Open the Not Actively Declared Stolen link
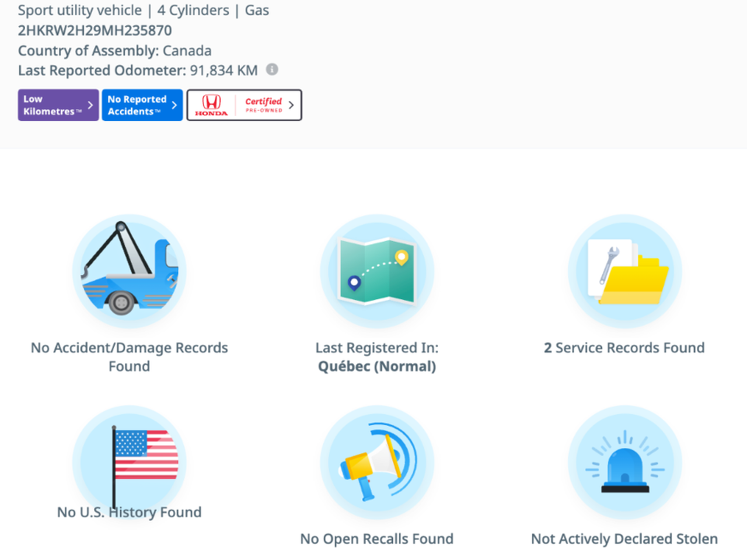This screenshot has width=747, height=560. tap(624, 538)
